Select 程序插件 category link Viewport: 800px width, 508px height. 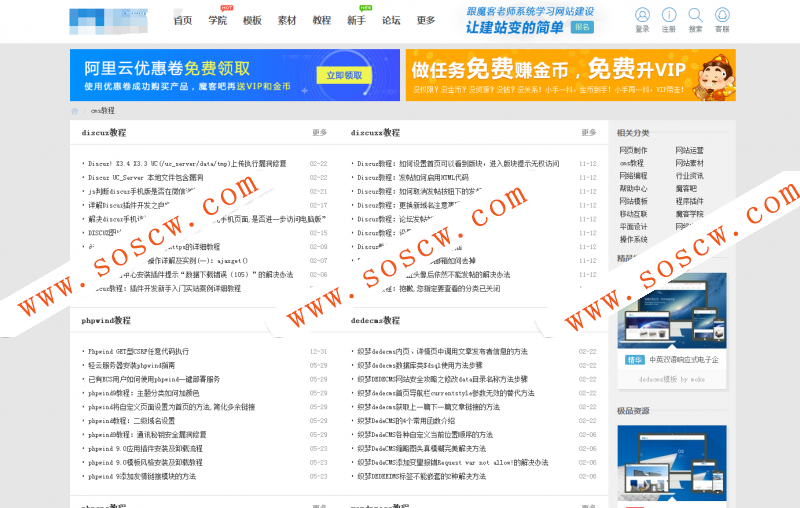689,201
